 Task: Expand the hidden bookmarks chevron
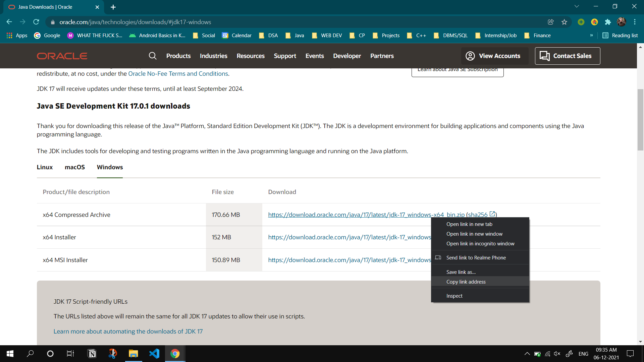[591, 35]
